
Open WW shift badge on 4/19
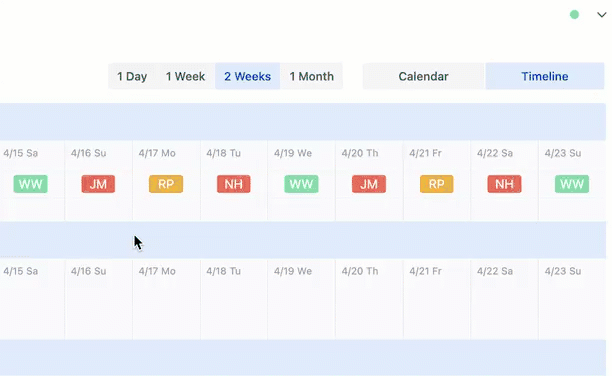click(x=301, y=184)
